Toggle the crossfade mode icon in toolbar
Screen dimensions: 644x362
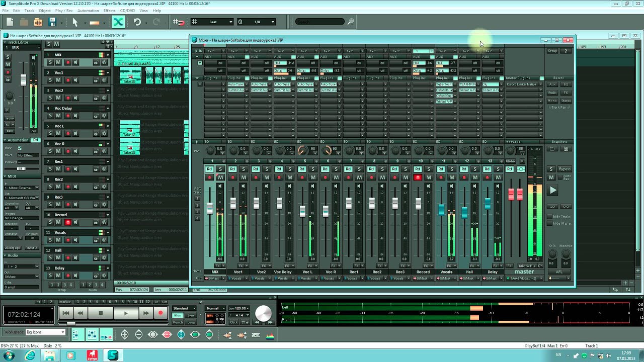click(118, 22)
